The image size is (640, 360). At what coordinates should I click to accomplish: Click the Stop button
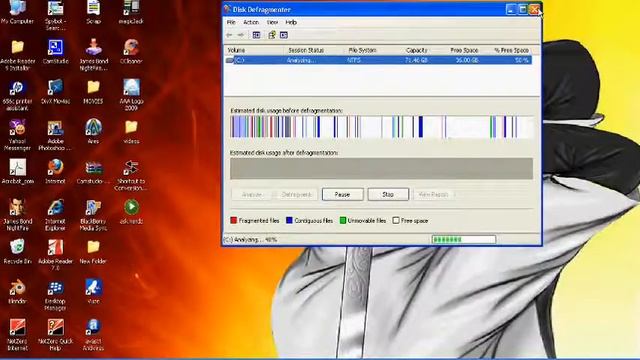coord(388,194)
